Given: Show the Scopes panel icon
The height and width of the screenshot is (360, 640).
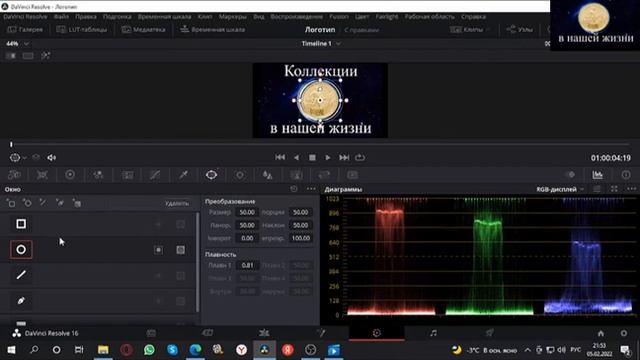Looking at the screenshot, I should click(598, 175).
